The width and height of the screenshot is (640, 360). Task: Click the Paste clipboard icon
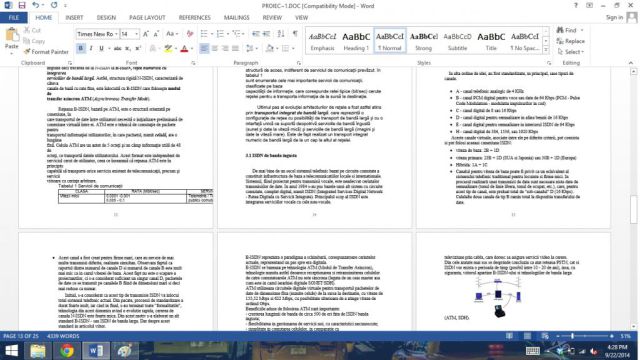[11, 35]
